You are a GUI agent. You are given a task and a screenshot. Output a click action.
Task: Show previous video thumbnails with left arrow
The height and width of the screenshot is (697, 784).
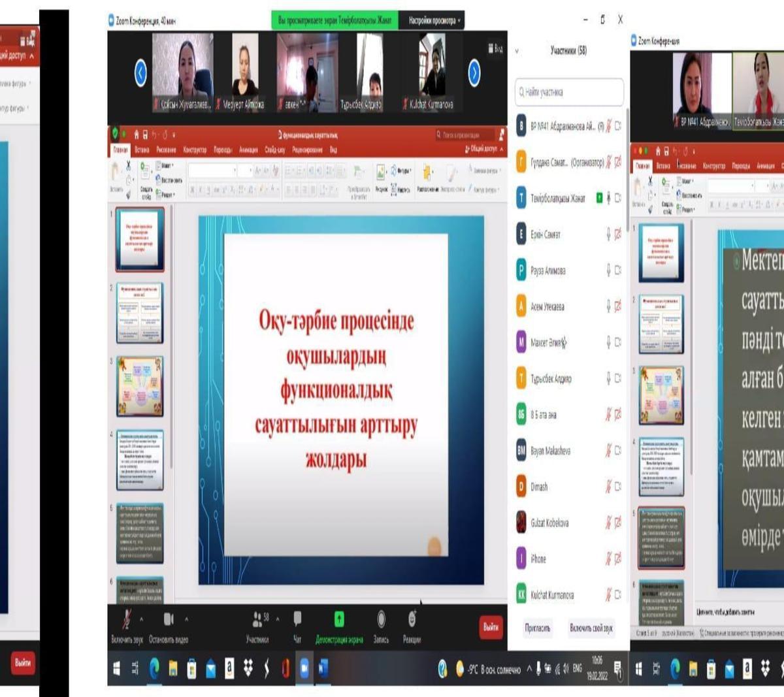[x=140, y=73]
